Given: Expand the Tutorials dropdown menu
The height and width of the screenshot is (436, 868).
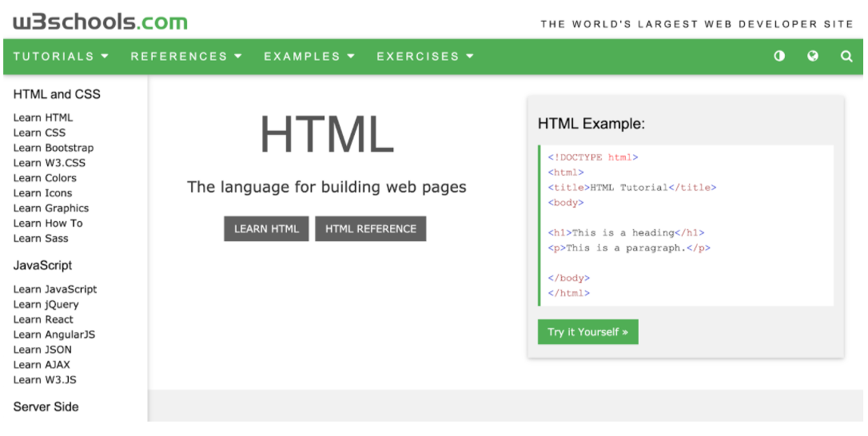Looking at the screenshot, I should [61, 57].
